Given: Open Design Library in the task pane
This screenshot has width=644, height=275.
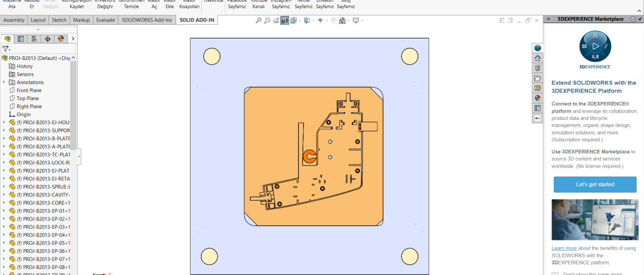Looking at the screenshot, I should [x=538, y=68].
